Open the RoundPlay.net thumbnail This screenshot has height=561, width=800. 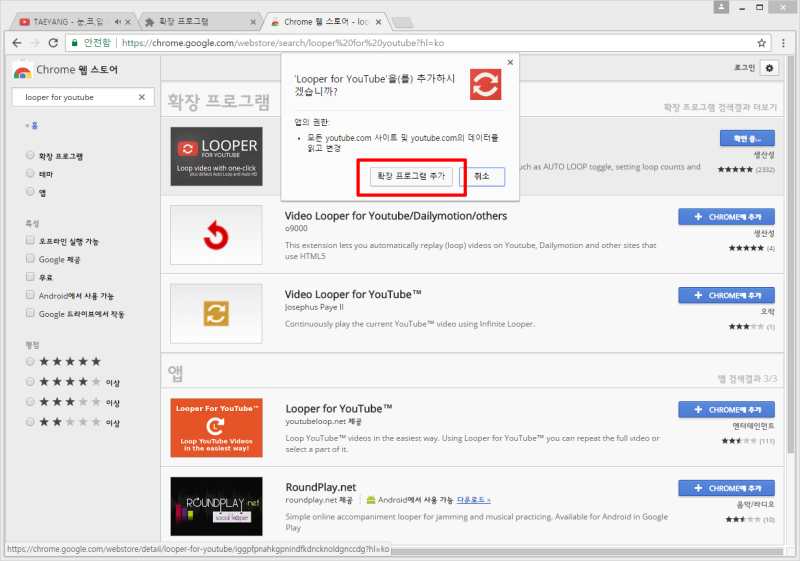(216, 506)
